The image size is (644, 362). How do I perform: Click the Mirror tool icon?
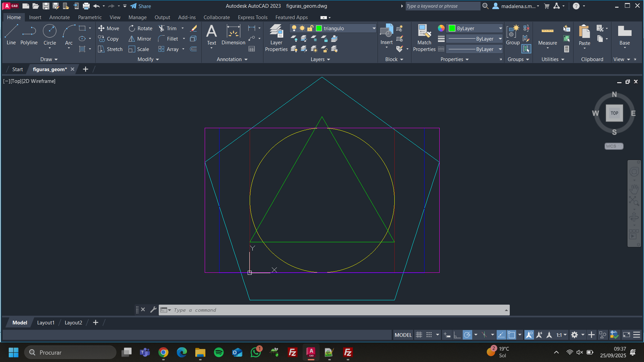click(x=132, y=39)
